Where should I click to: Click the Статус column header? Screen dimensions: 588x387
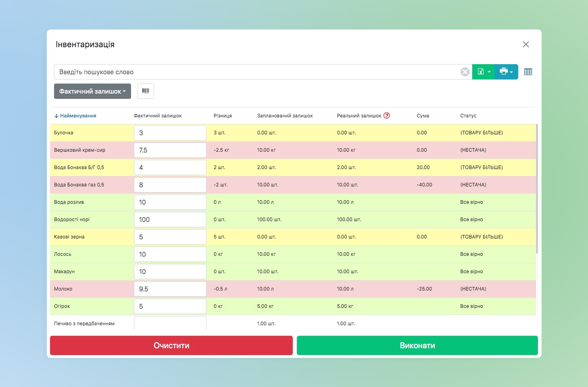click(x=468, y=116)
